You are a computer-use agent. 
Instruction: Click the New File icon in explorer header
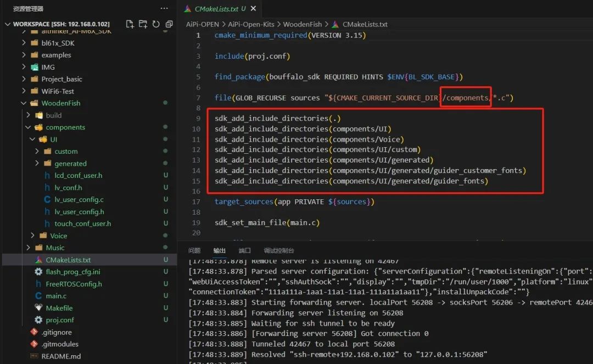(130, 24)
